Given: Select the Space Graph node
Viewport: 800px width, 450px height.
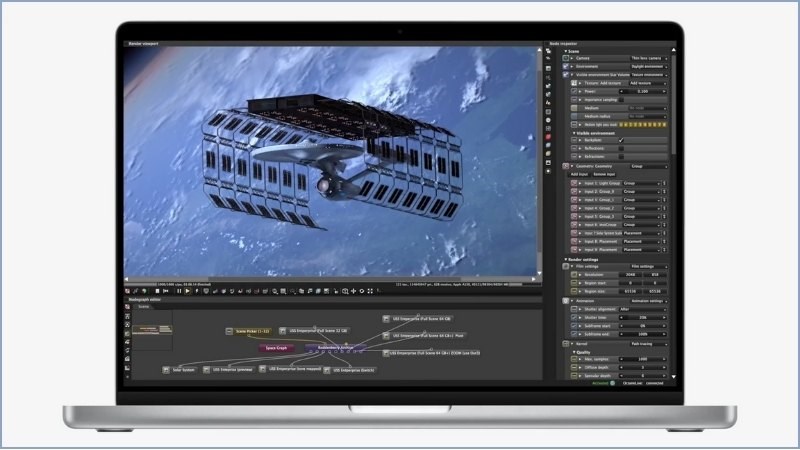Looking at the screenshot, I should [x=276, y=348].
